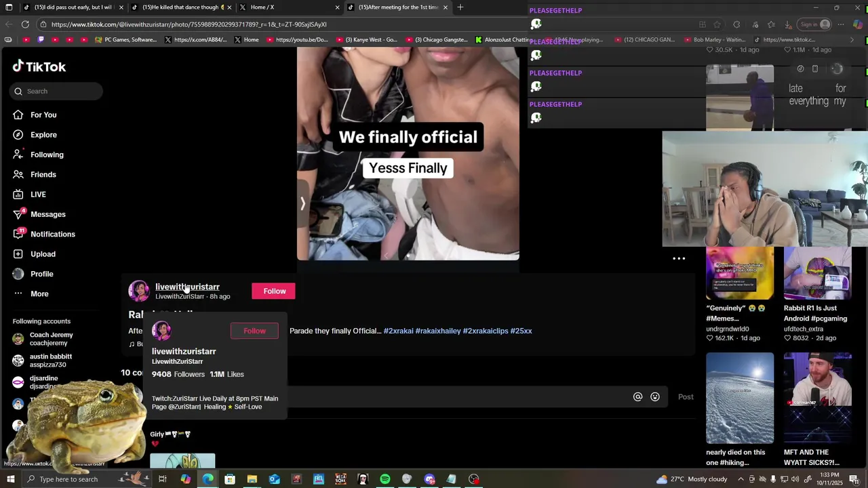Viewport: 868px width, 488px height.
Task: Insert a mention with the @ icon
Action: click(637, 397)
